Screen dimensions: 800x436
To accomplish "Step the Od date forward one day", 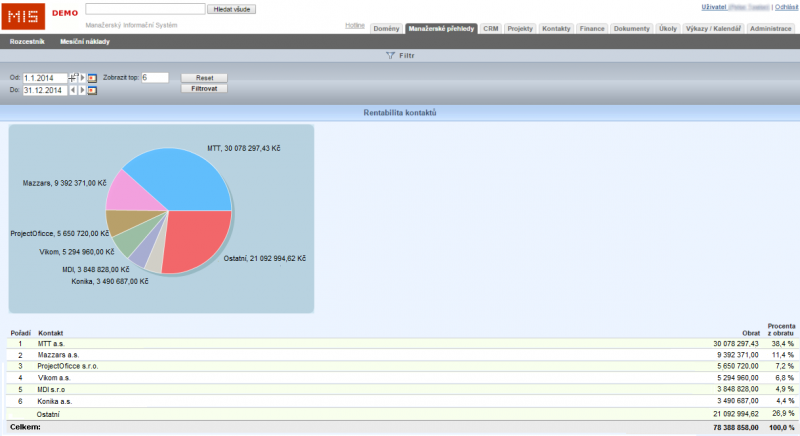I will coord(81,77).
